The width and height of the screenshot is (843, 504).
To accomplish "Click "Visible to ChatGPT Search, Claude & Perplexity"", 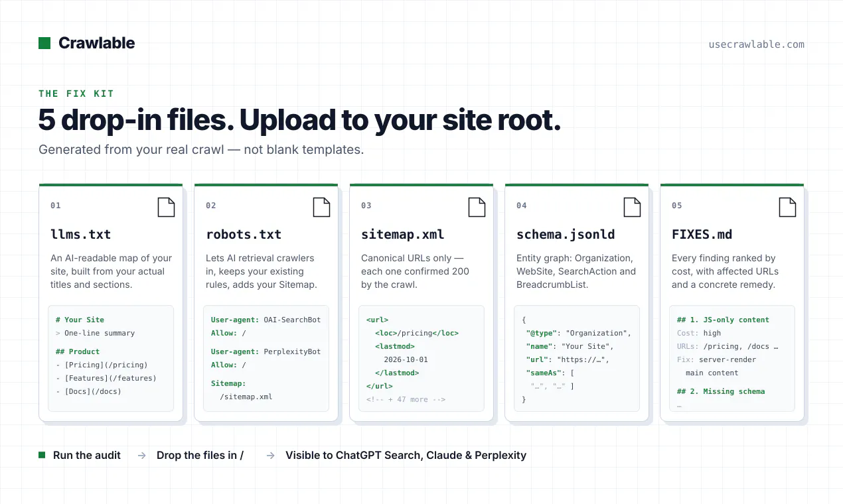I will coord(406,455).
